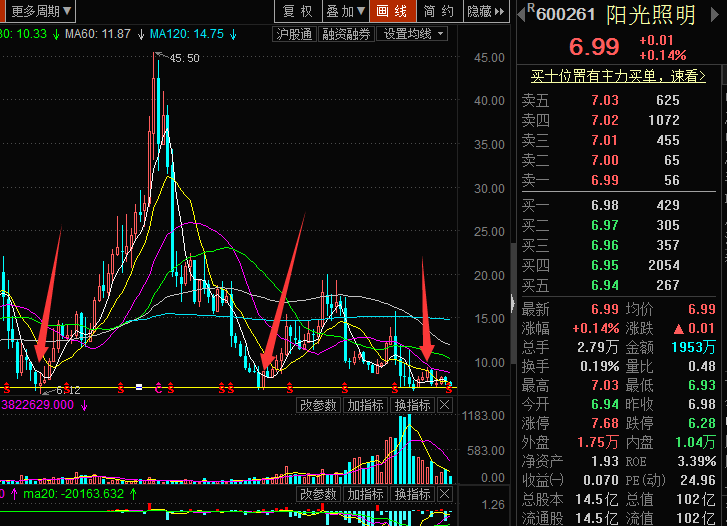Click the MA60: 11.87 legend value
The height and width of the screenshot is (526, 727).
[x=98, y=34]
